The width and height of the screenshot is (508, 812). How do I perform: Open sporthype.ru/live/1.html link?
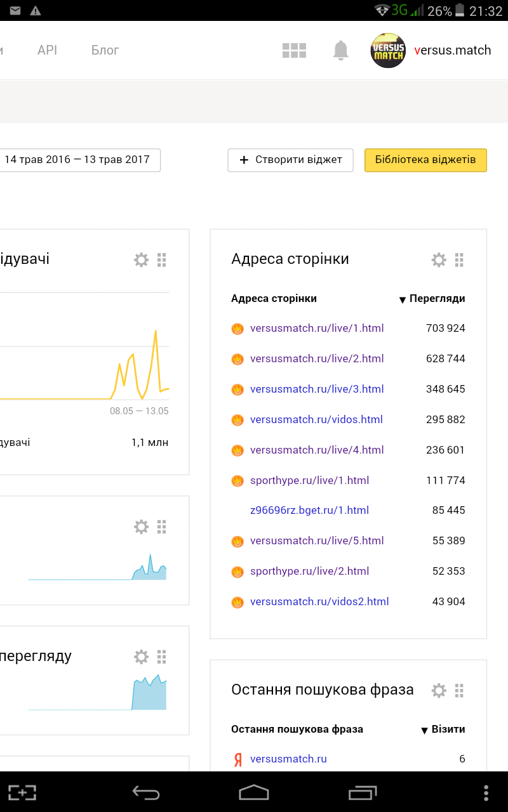(309, 480)
